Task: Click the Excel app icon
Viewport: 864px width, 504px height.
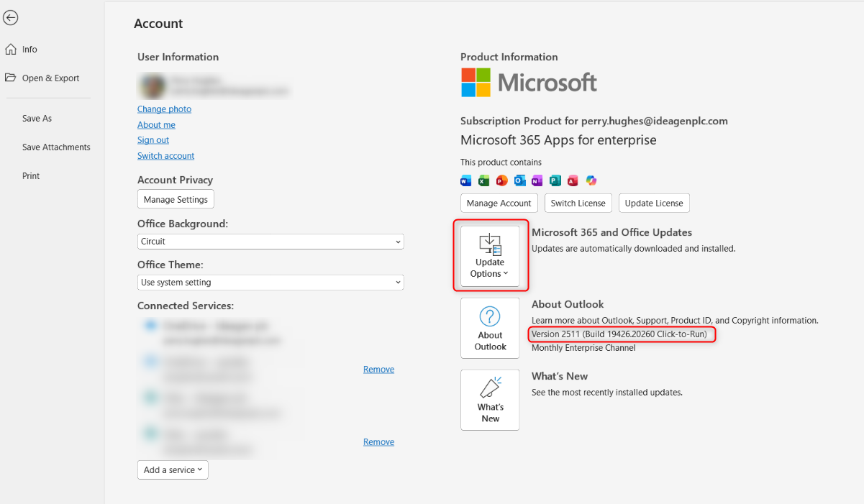Action: point(484,180)
